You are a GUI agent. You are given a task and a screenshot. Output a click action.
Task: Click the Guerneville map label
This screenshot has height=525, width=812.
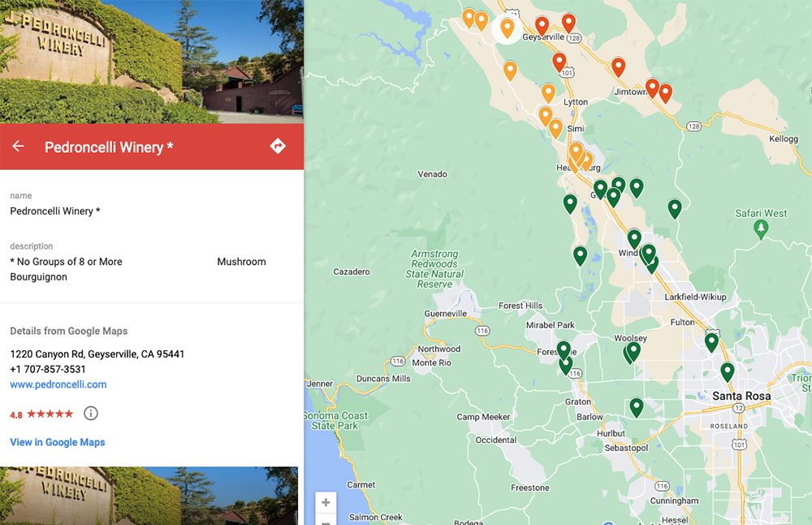(445, 314)
